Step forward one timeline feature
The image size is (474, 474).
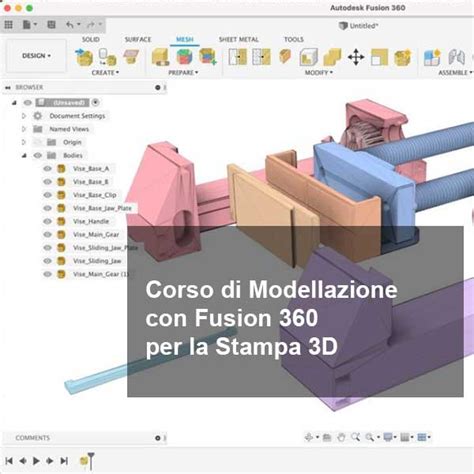click(x=50, y=461)
